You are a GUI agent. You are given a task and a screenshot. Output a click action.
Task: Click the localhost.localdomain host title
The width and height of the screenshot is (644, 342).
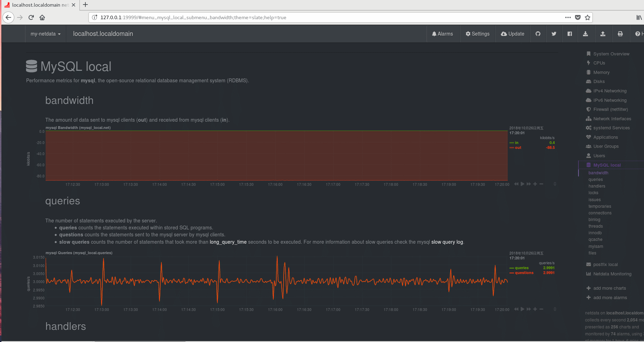point(103,34)
